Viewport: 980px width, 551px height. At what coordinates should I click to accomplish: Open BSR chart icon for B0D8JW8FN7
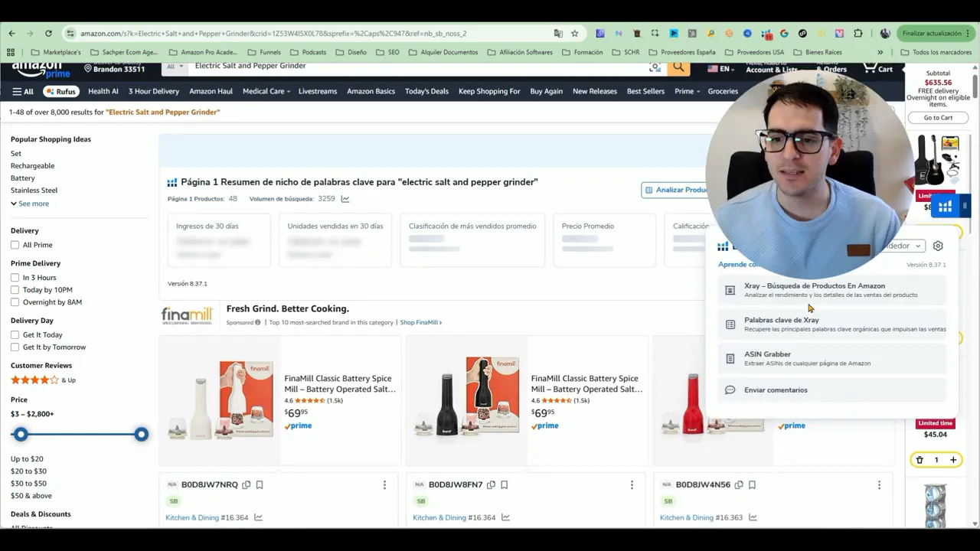pyautogui.click(x=505, y=517)
